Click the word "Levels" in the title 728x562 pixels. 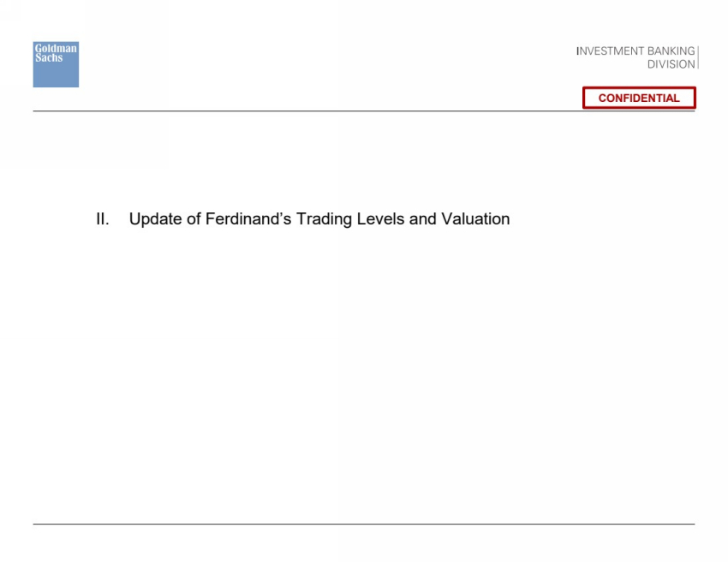(x=379, y=219)
